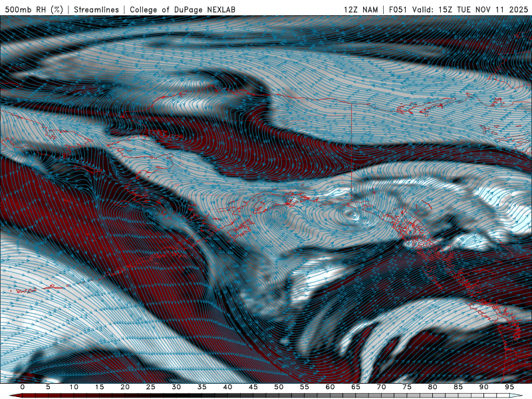The image size is (532, 399).
Task: Click the "35" color scale label
Action: (x=202, y=387)
